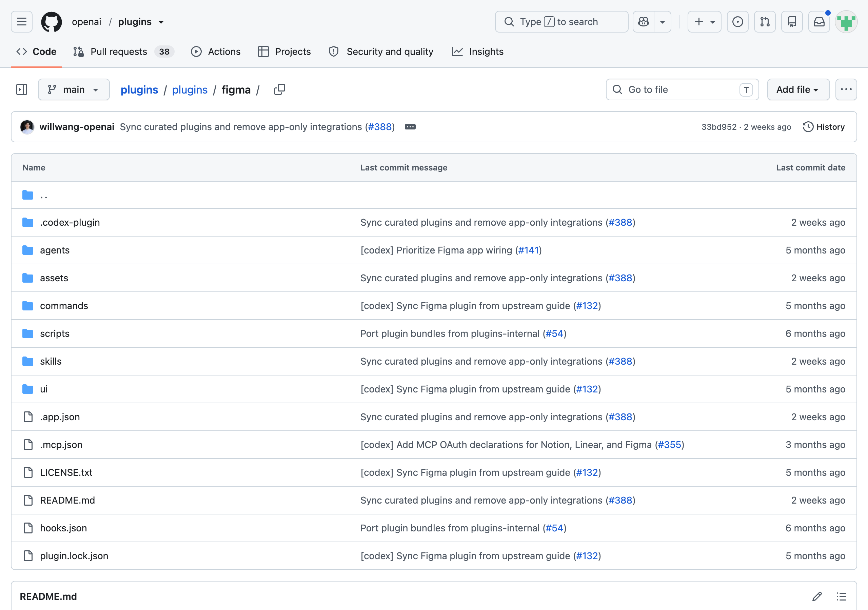This screenshot has height=610, width=868.
Task: Open Copilot chat icon
Action: [644, 22]
